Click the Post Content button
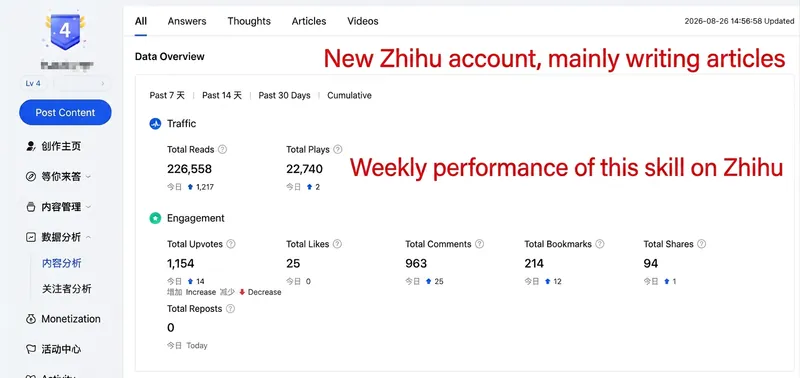The height and width of the screenshot is (378, 800). (x=65, y=112)
